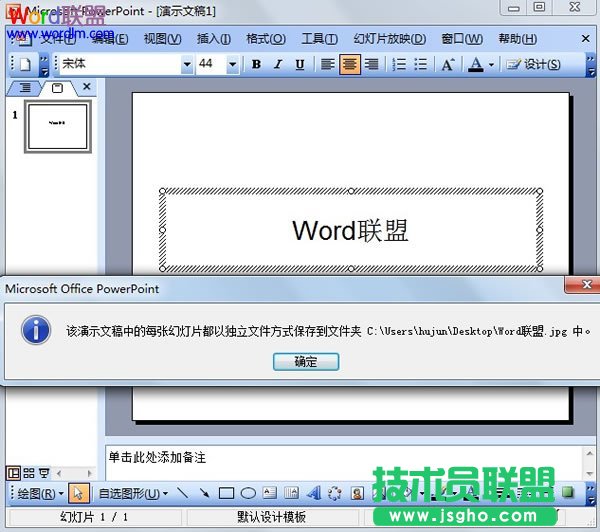Apply numbered list formatting

pyautogui.click(x=399, y=64)
